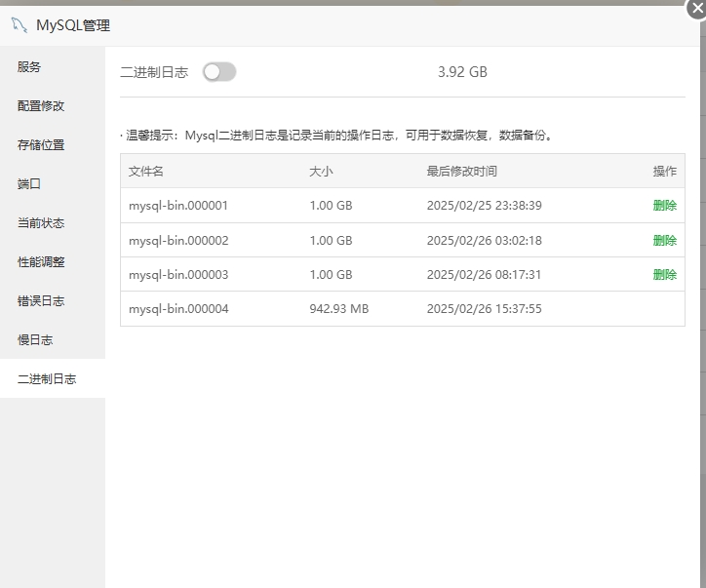Click the 3.92 GB total size
706x588 pixels.
462,72
